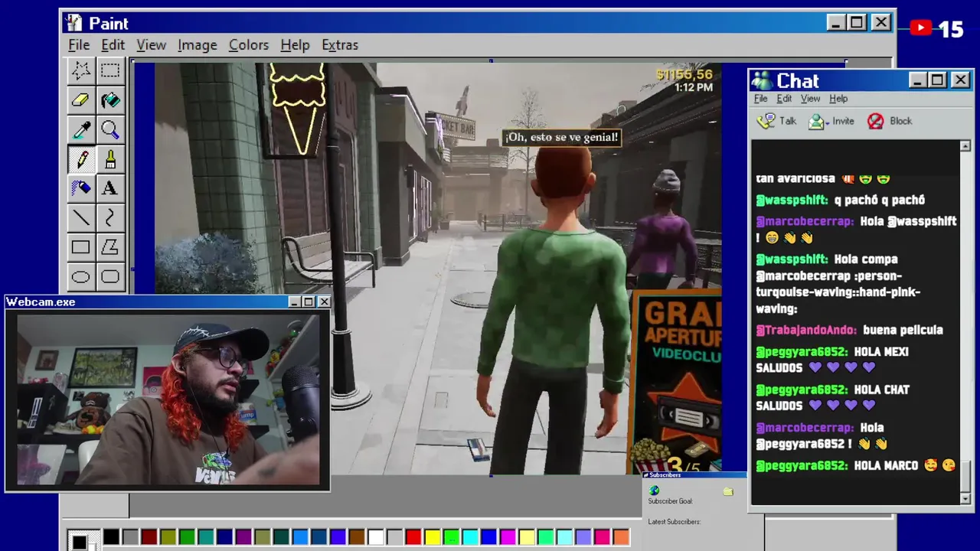Select the Magnifier tool

click(110, 130)
